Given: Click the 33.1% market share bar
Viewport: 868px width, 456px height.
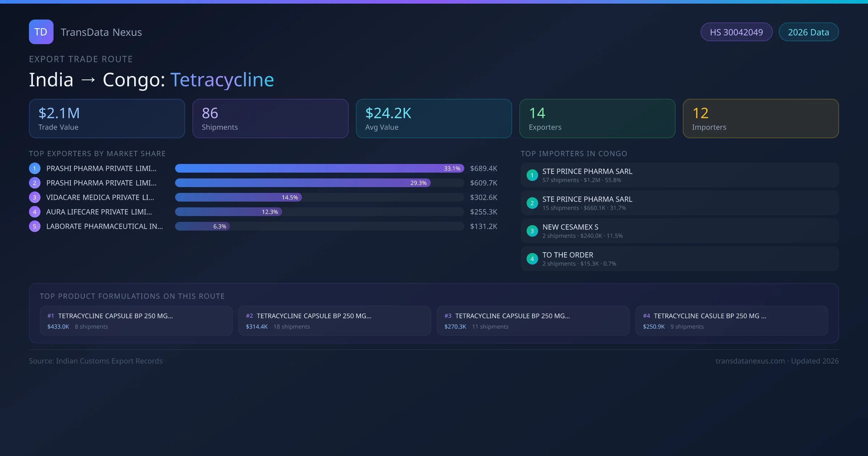Looking at the screenshot, I should click(319, 168).
